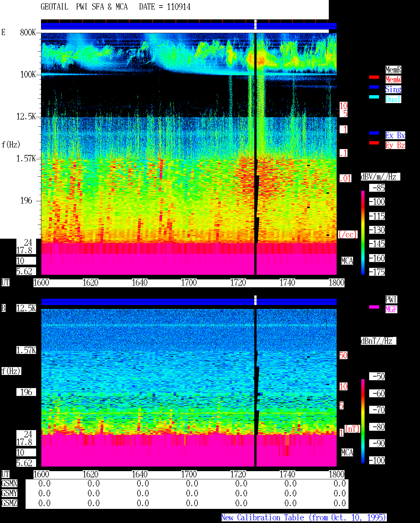The height and width of the screenshot is (523, 420).
Task: Click '1740' on the upper time axis
Action: point(287,282)
